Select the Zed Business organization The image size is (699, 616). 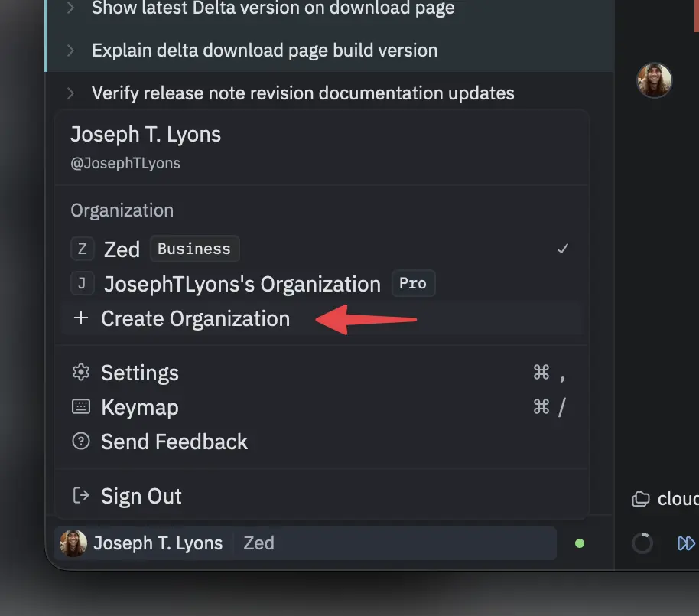(322, 249)
